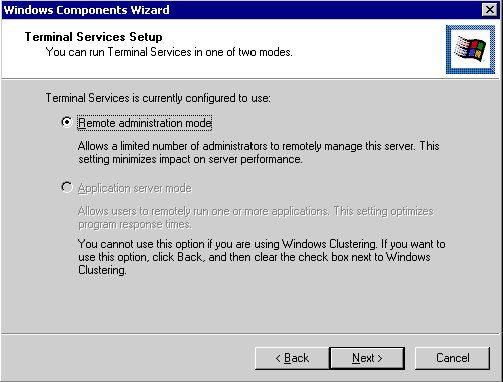Select the disabled Application server mode radio
Image resolution: width=503 pixels, height=382 pixels.
coord(67,188)
